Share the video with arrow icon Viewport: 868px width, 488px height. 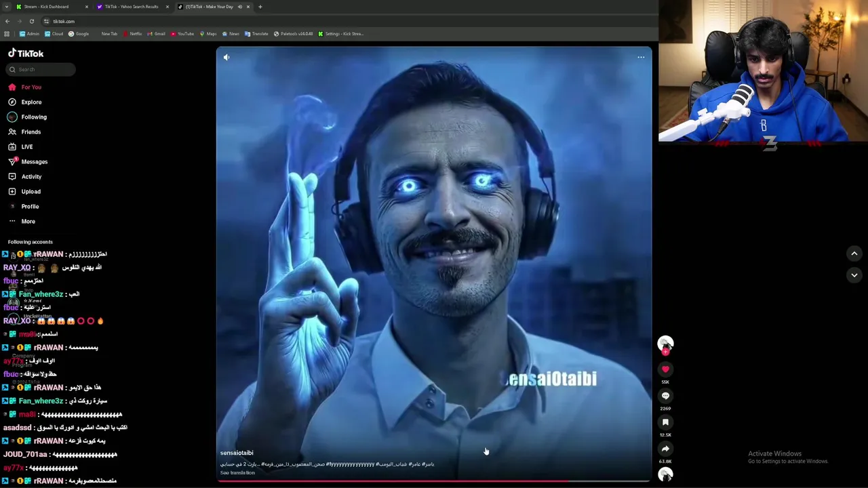pyautogui.click(x=665, y=449)
